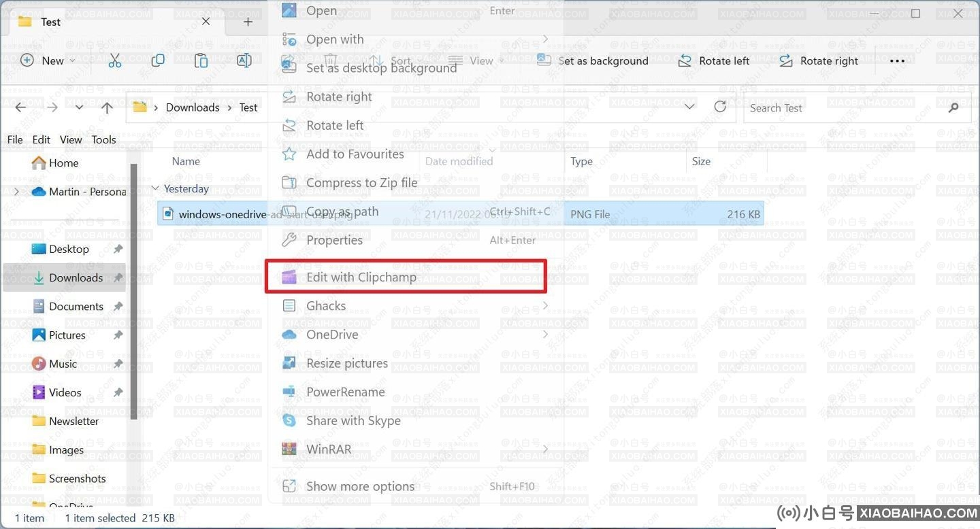Image resolution: width=980 pixels, height=529 pixels.
Task: Choose Share with Skype
Action: [416, 421]
